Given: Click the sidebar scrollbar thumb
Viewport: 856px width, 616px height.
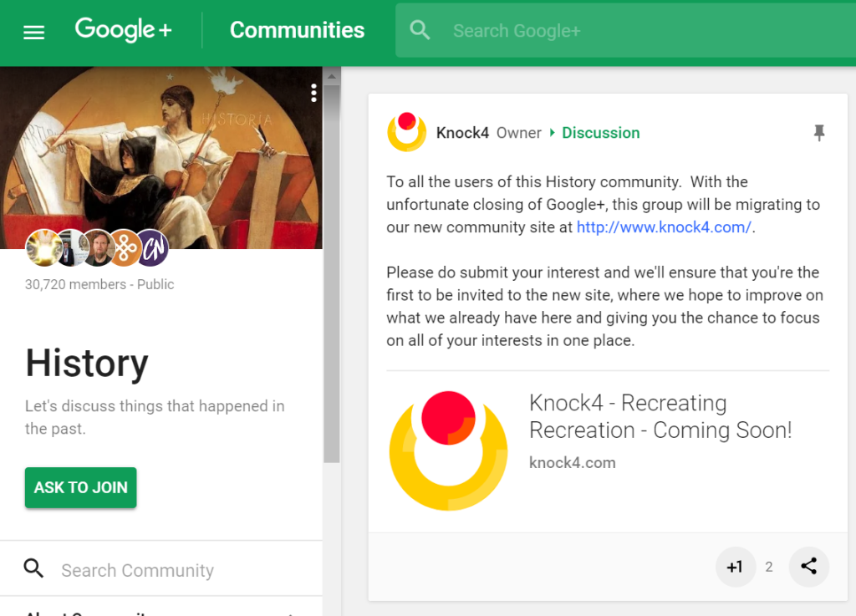Looking at the screenshot, I should click(x=331, y=272).
